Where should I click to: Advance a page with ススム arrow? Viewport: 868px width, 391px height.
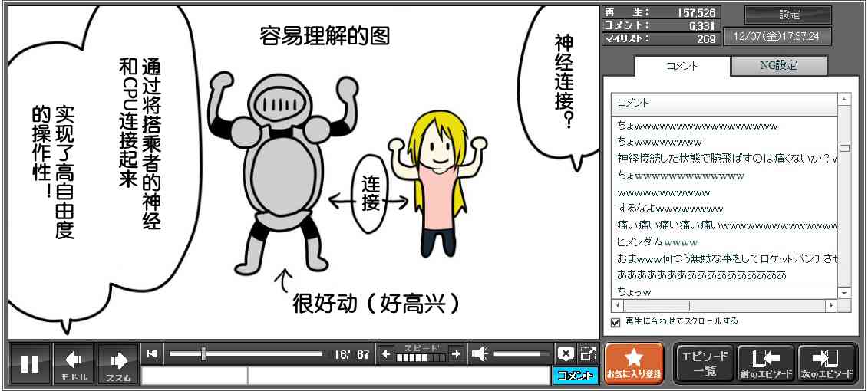pyautogui.click(x=118, y=363)
